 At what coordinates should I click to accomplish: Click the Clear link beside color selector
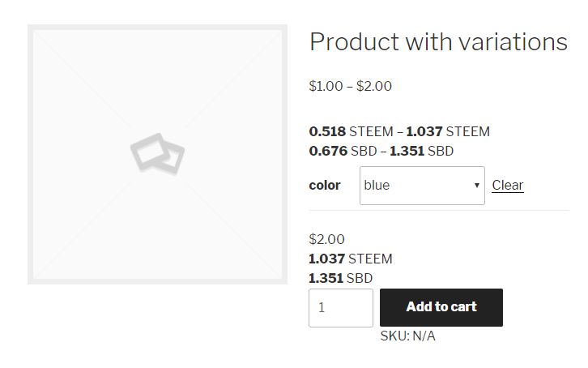[507, 186]
